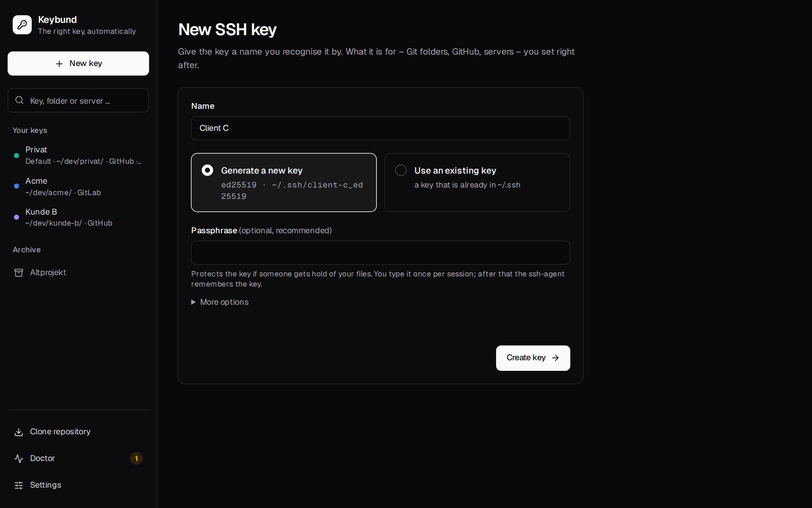Click the key, folder or server search box
Viewport: 812px width, 508px height.
pyautogui.click(x=78, y=100)
